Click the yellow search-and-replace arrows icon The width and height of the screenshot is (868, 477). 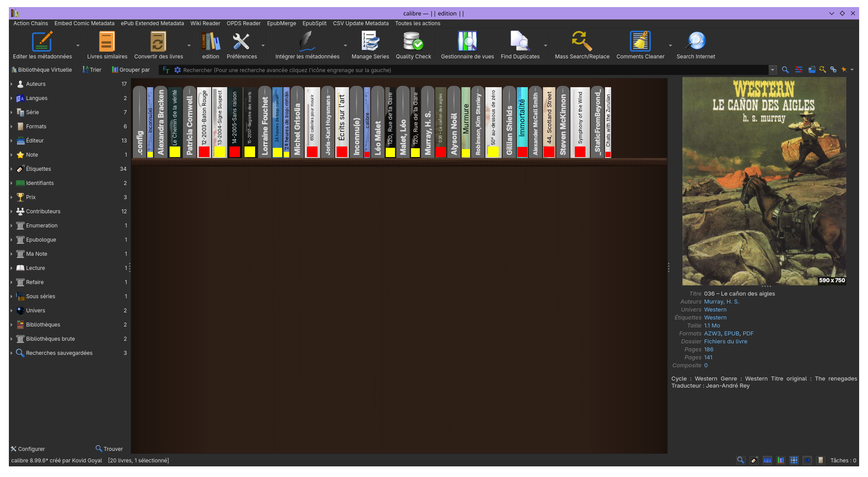point(822,70)
